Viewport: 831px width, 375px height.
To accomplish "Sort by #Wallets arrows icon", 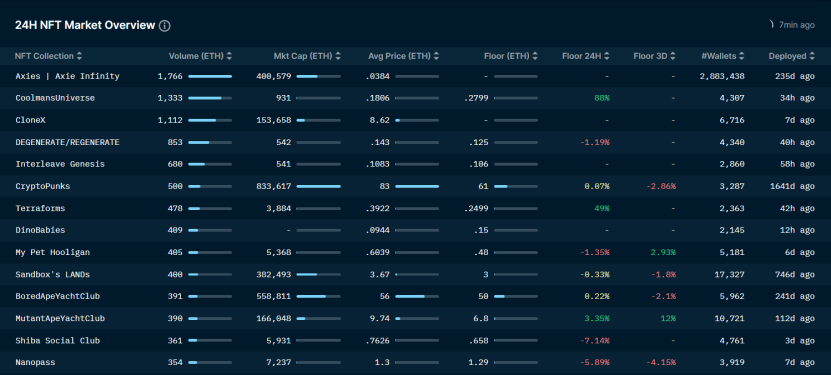I will pos(741,56).
